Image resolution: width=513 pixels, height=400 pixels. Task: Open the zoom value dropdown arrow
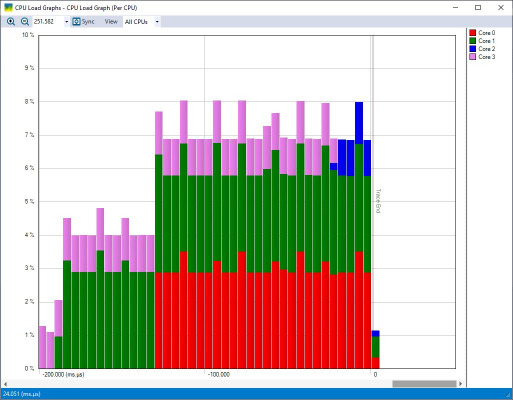[x=66, y=22]
